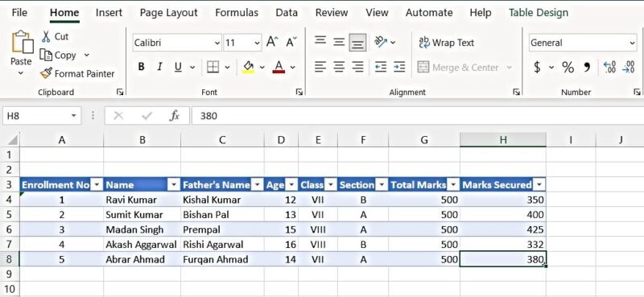644x297 pixels.
Task: Click the formula bar showing 380
Action: pyautogui.click(x=418, y=116)
